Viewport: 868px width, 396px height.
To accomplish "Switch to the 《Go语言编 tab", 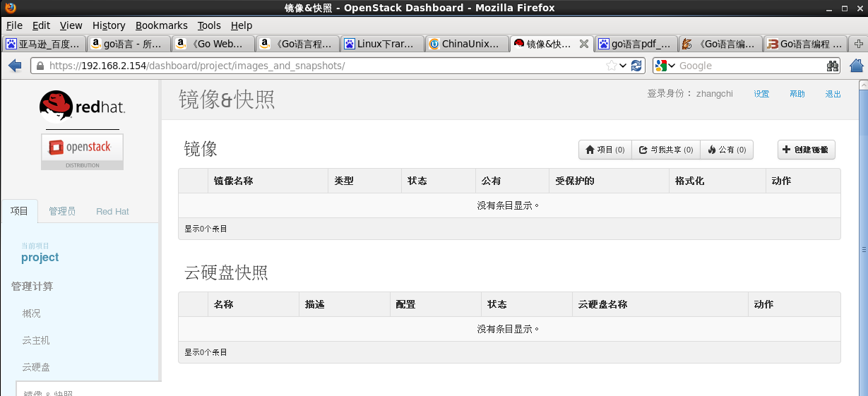I will 721,44.
